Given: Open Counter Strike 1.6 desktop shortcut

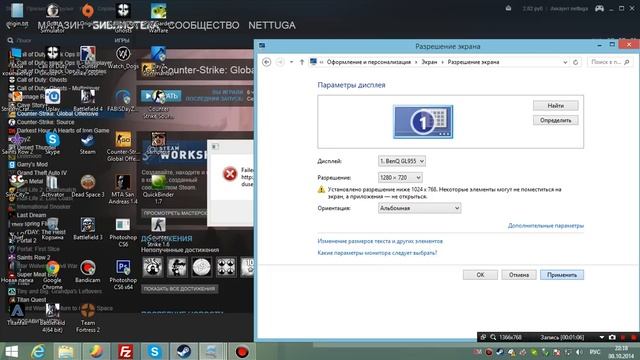Looking at the screenshot, I should (158, 232).
